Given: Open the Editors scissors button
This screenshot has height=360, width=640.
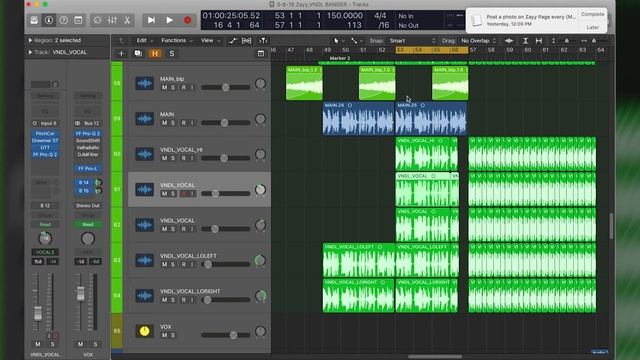Looking at the screenshot, I should [127, 20].
